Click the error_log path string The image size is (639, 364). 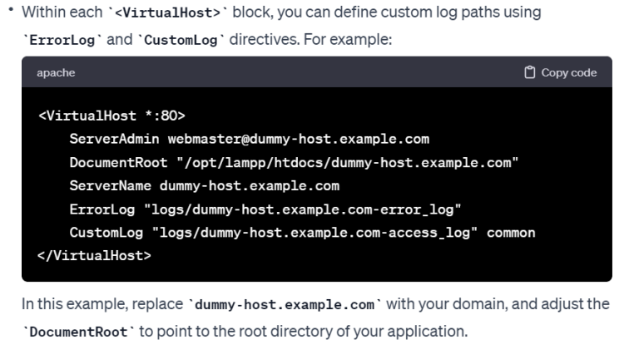tap(303, 209)
